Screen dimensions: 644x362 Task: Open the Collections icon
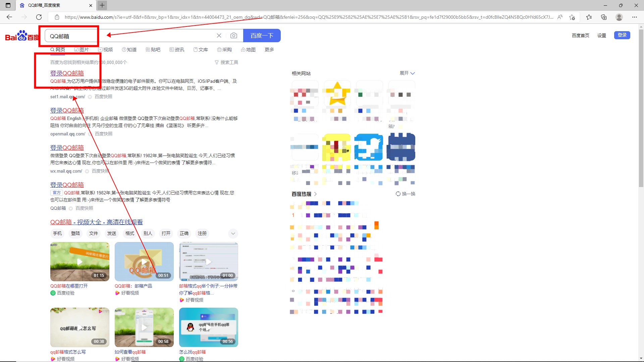point(604,17)
